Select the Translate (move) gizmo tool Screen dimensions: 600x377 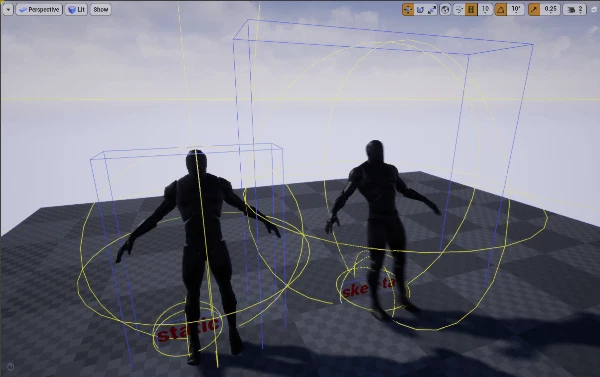pyautogui.click(x=408, y=10)
